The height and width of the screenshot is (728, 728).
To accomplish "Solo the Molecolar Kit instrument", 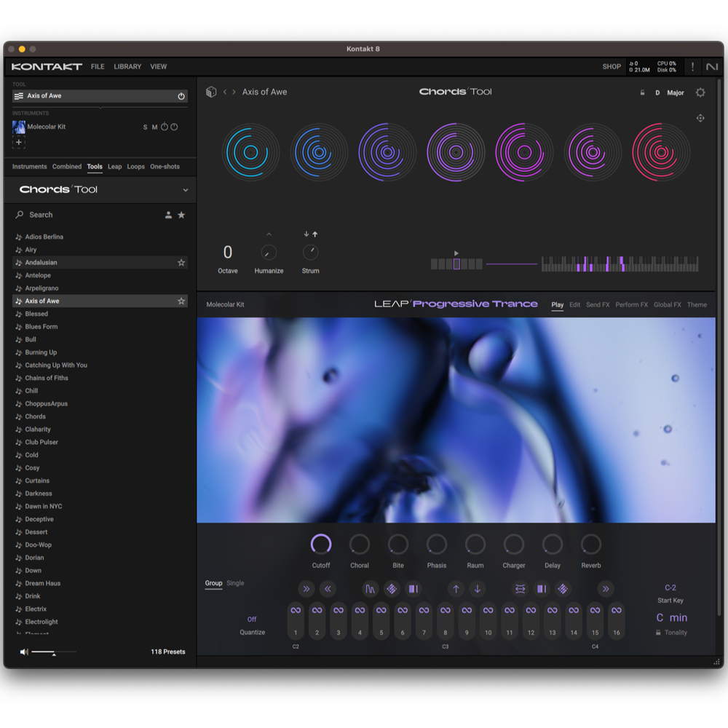I will 145,127.
